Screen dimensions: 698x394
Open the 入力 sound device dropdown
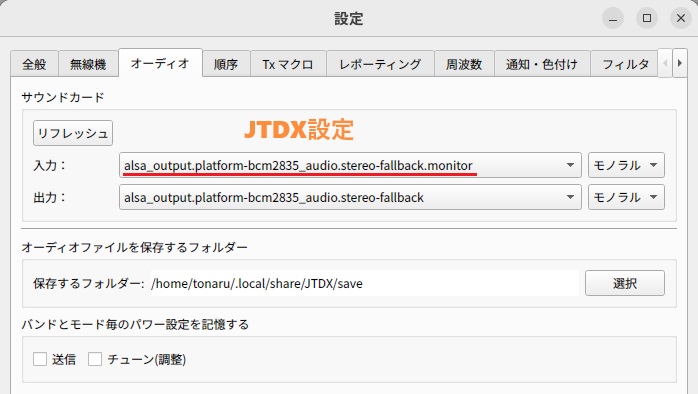pyautogui.click(x=350, y=165)
